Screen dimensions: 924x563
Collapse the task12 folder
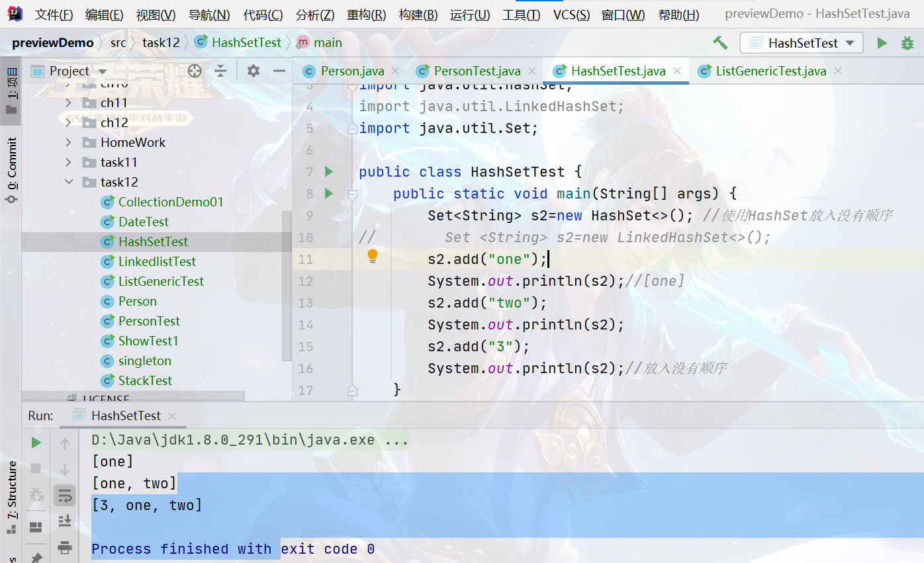68,183
